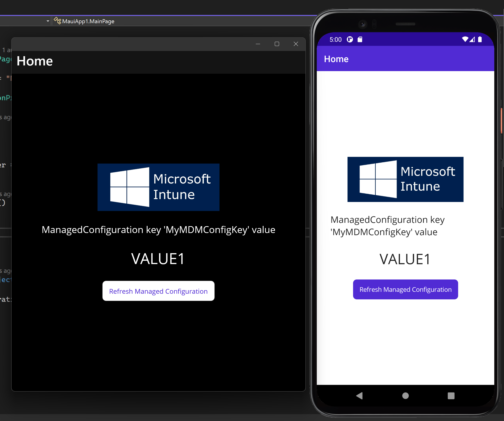Tap the battery icon in status bar
Viewport: 504px width, 421px height.
click(480, 39)
